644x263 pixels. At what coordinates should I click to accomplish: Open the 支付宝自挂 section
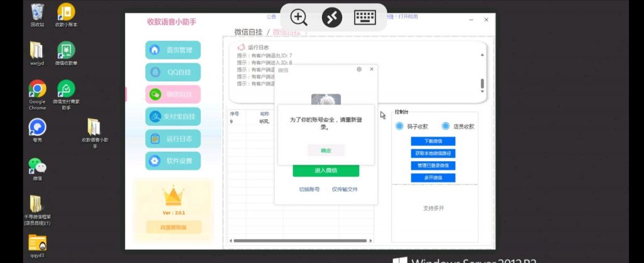click(173, 116)
